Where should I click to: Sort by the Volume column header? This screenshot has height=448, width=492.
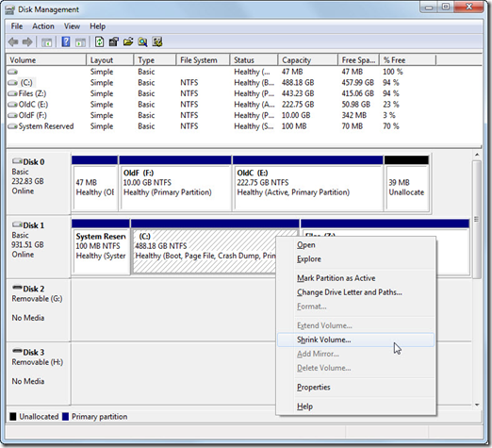point(46,60)
